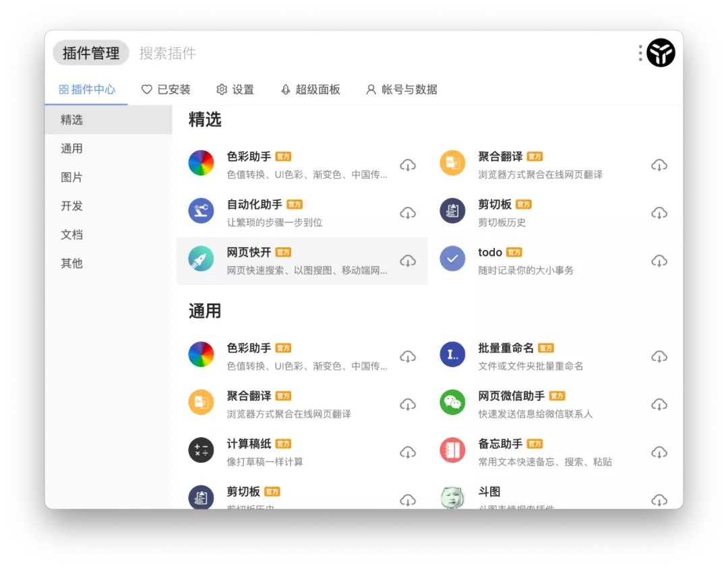Click 聚合翻译 orange icon in 精选

(x=453, y=163)
